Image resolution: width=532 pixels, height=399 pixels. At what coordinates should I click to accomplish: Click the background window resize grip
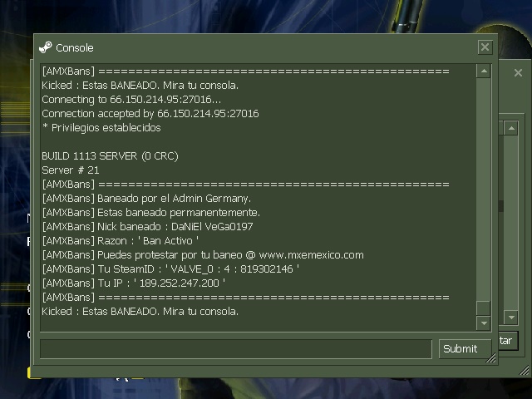525,370
